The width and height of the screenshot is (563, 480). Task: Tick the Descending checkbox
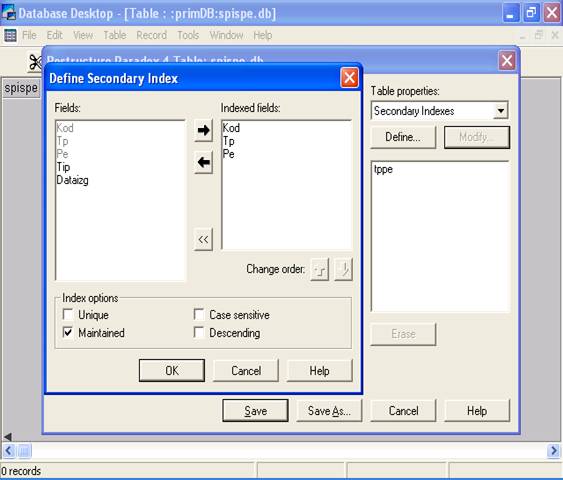199,332
